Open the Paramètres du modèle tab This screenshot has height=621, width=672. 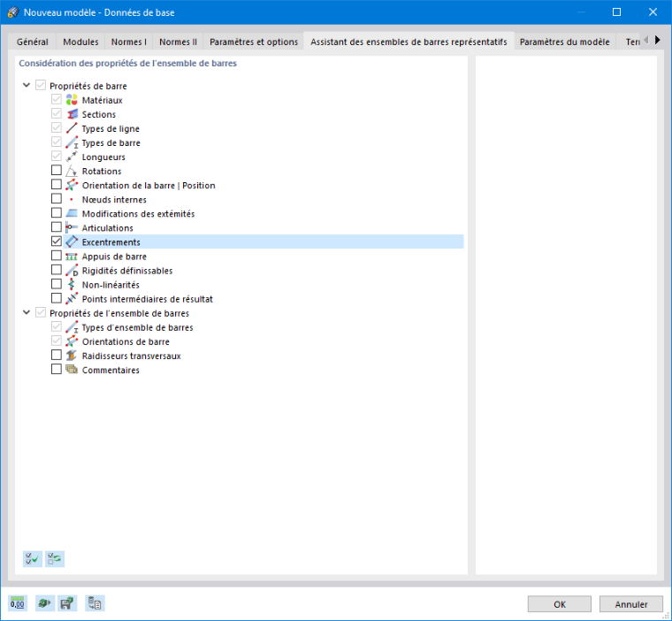pos(564,42)
